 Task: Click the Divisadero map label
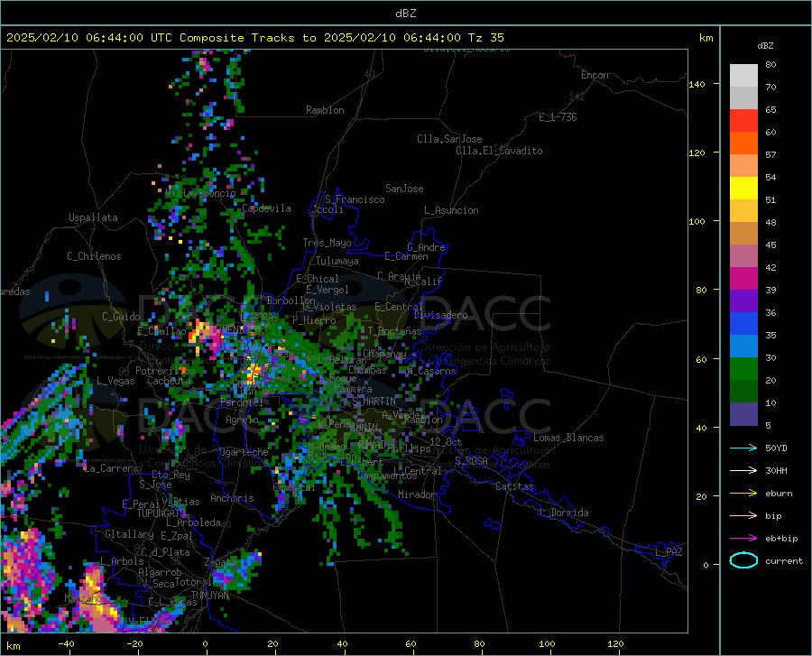pos(440,315)
